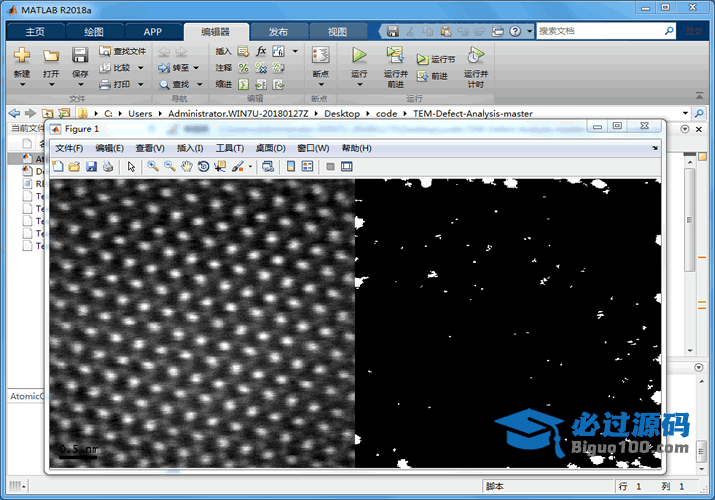Click the Open File icon in figure toolbar
Screen dimensions: 715x500
pyautogui.click(x=74, y=166)
